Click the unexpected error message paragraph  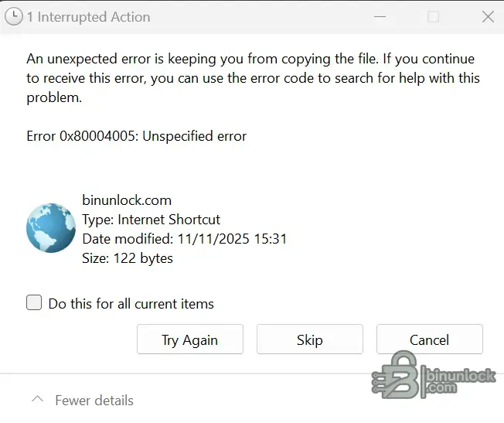[253, 78]
